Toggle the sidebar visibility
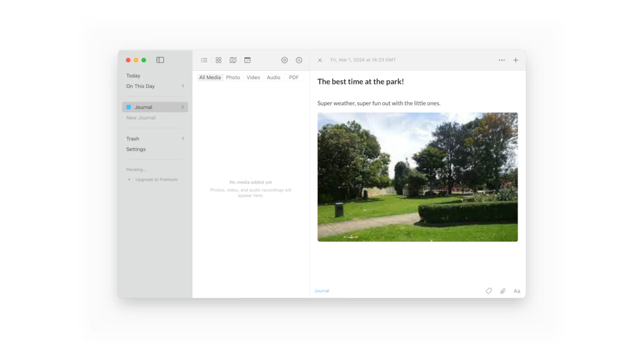644x362 pixels. pyautogui.click(x=160, y=60)
